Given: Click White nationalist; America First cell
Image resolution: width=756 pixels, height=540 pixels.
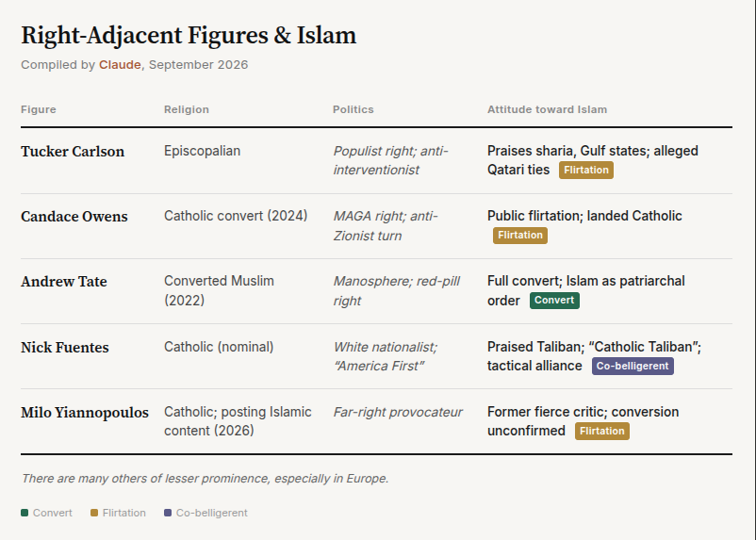Looking at the screenshot, I should tap(386, 356).
